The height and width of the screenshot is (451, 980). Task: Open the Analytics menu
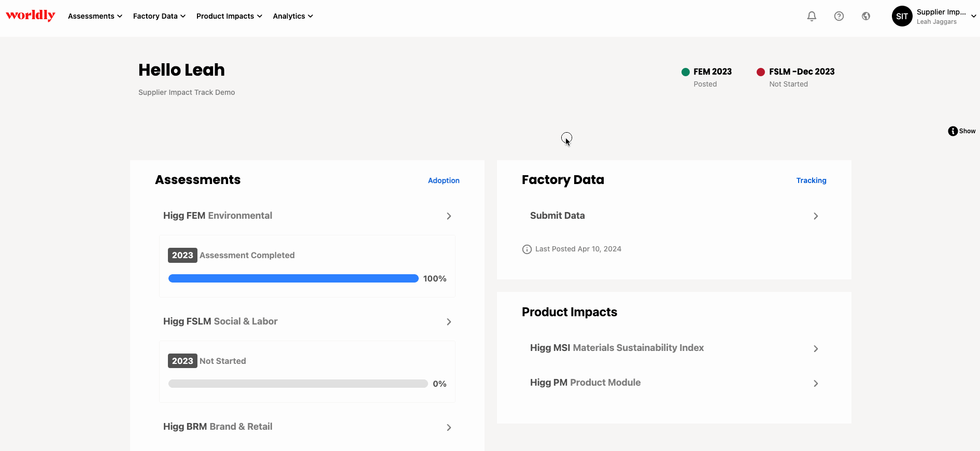293,16
